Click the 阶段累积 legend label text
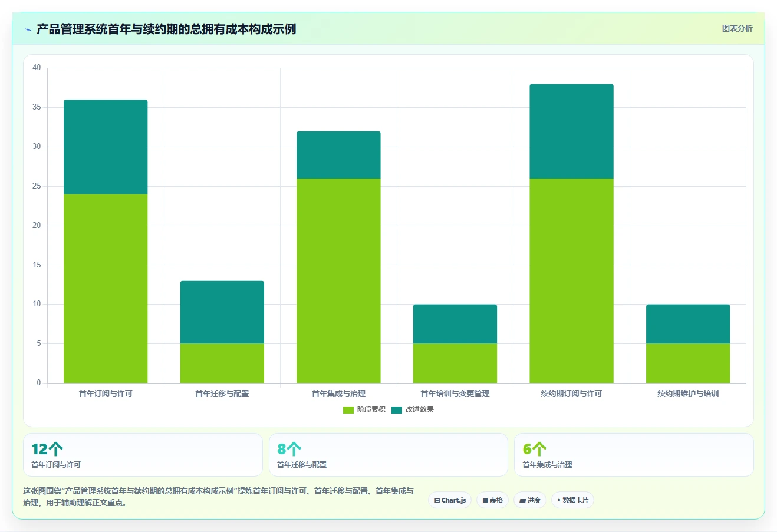Viewport: 777px width, 532px height. pyautogui.click(x=371, y=409)
